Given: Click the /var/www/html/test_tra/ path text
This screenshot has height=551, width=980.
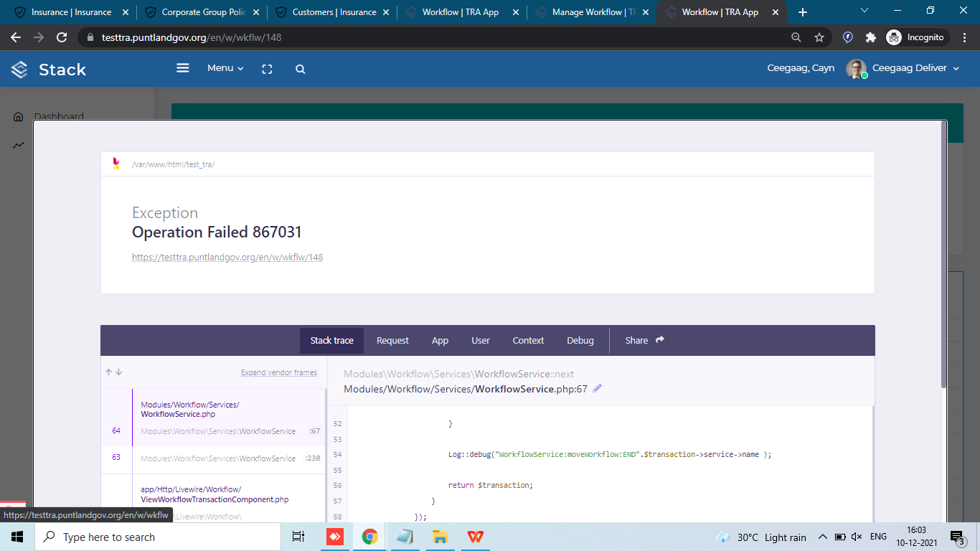Looking at the screenshot, I should click(173, 164).
